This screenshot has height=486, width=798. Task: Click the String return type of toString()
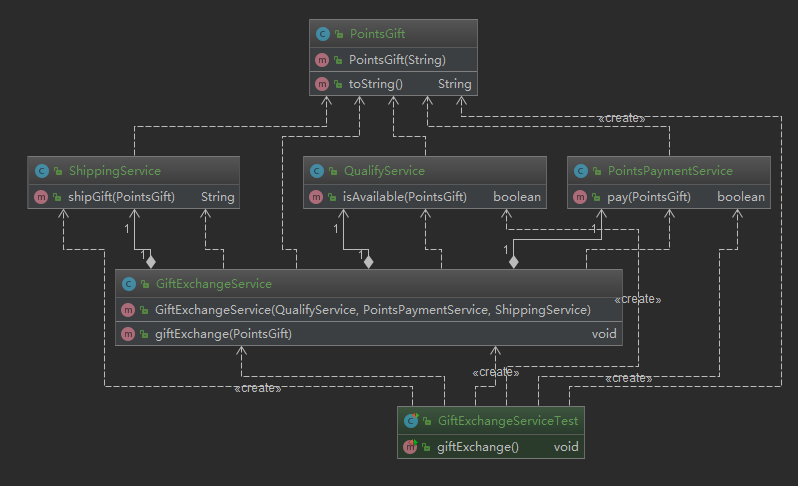point(454,84)
